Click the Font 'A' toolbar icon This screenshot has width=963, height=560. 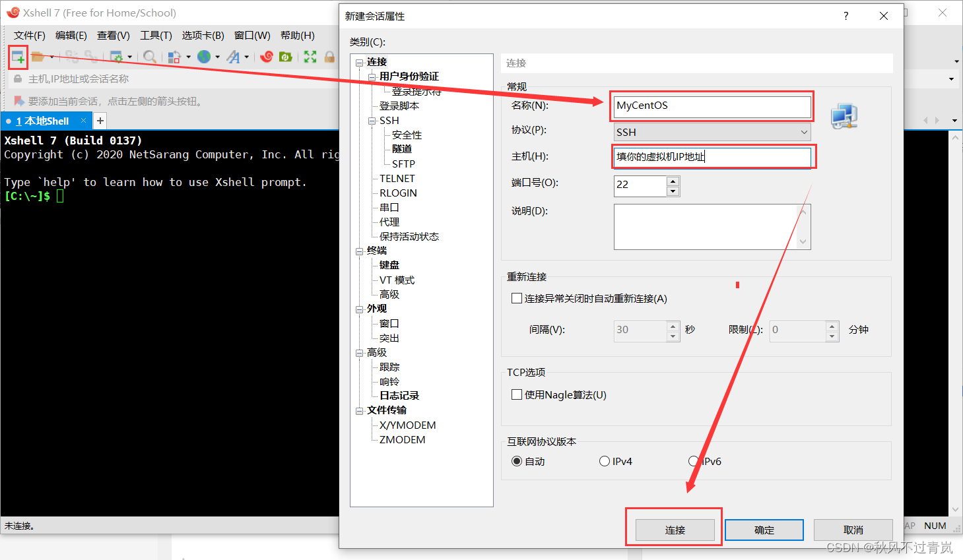point(233,57)
